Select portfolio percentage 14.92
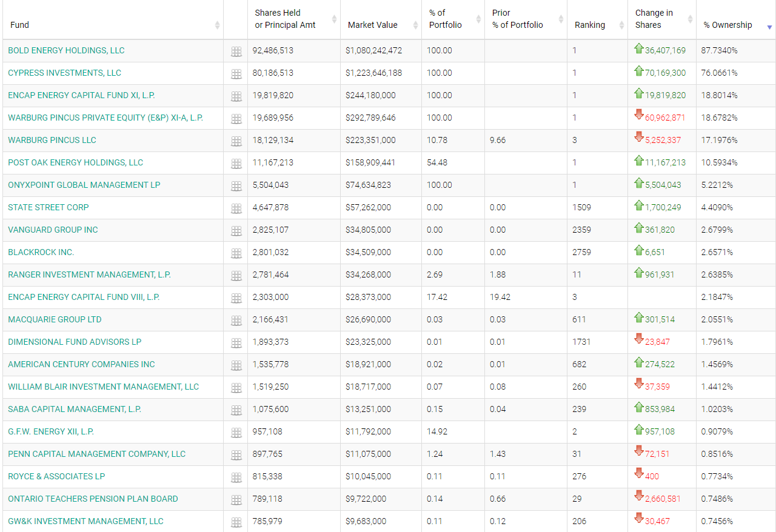Viewport: 776px width, 532px height. tap(437, 431)
